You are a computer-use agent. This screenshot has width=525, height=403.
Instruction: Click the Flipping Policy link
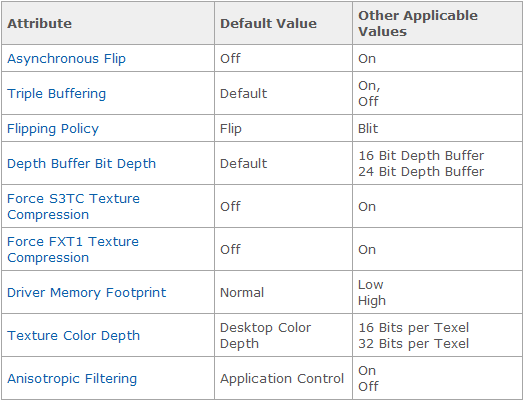[53, 129]
